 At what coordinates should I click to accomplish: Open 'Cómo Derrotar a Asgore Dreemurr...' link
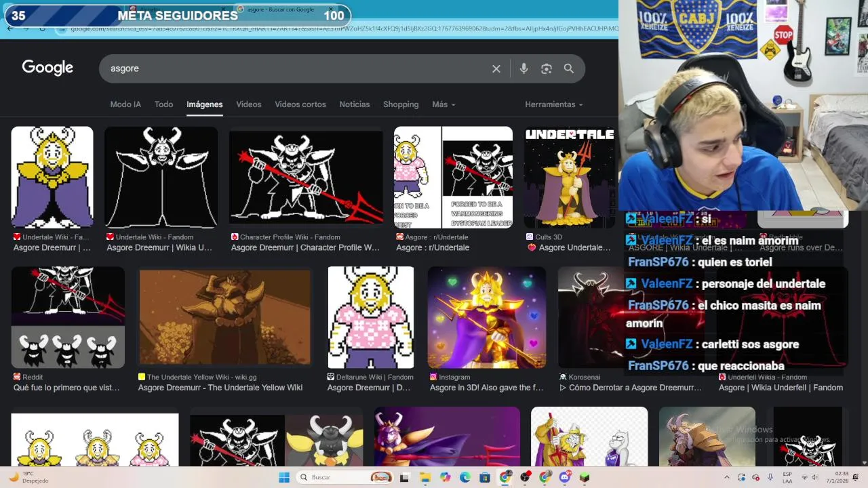coord(631,388)
